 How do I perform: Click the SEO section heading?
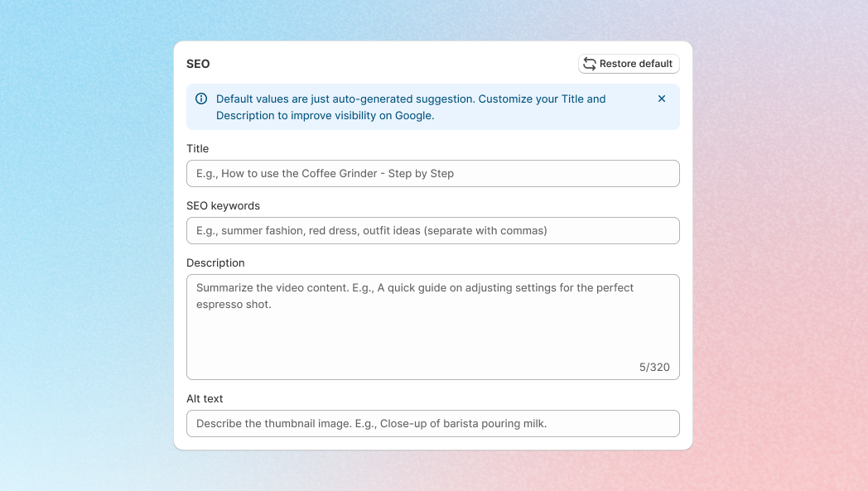tap(198, 64)
